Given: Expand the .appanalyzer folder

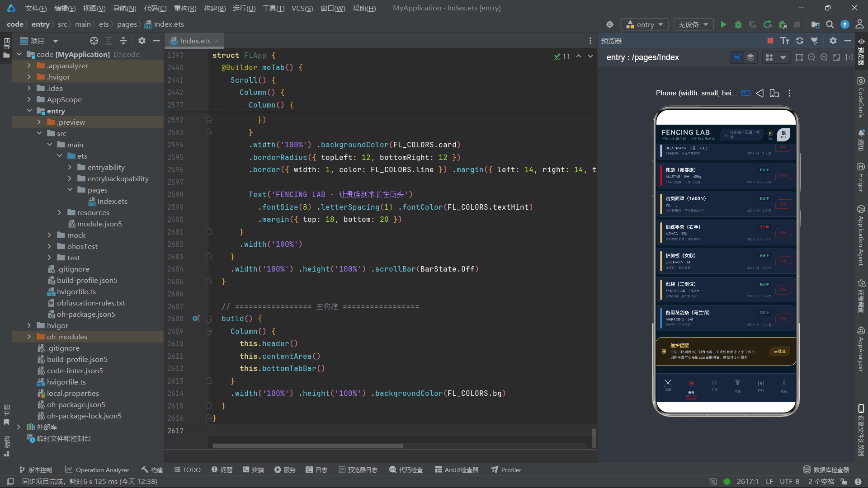Looking at the screenshot, I should 29,66.
